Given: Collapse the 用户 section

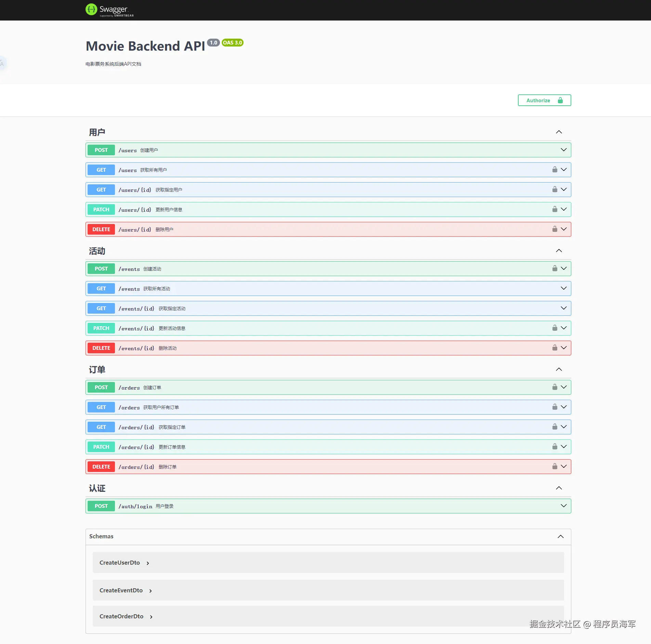Looking at the screenshot, I should click(559, 132).
